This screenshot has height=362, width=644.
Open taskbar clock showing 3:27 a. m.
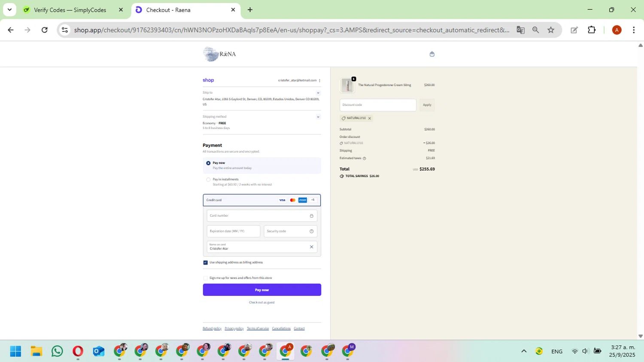click(x=623, y=351)
